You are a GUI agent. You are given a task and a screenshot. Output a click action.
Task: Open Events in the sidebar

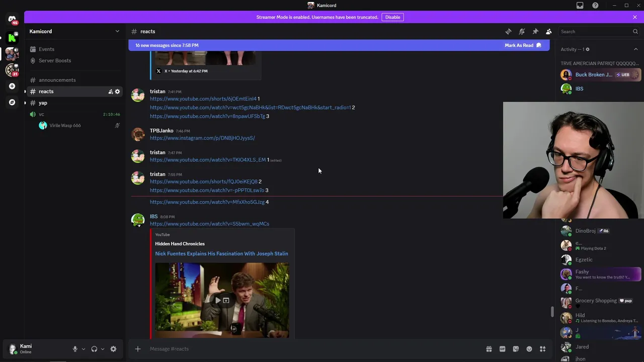click(x=75, y=49)
